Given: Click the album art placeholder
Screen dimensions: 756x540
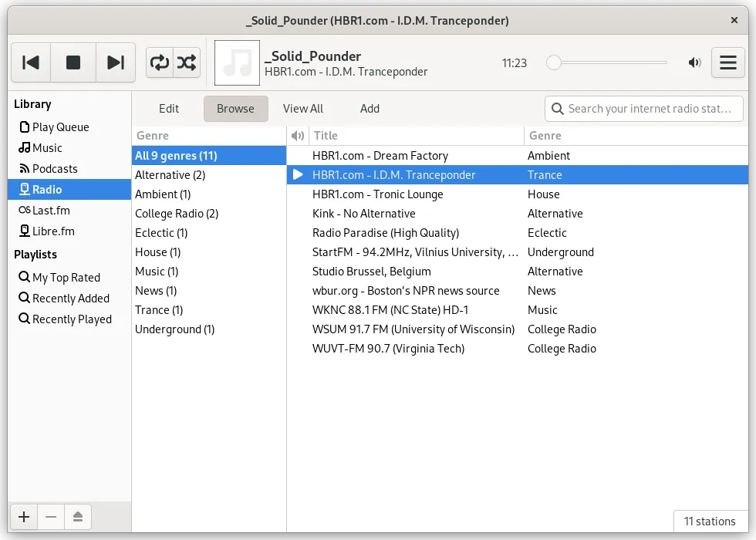Looking at the screenshot, I should (237, 63).
